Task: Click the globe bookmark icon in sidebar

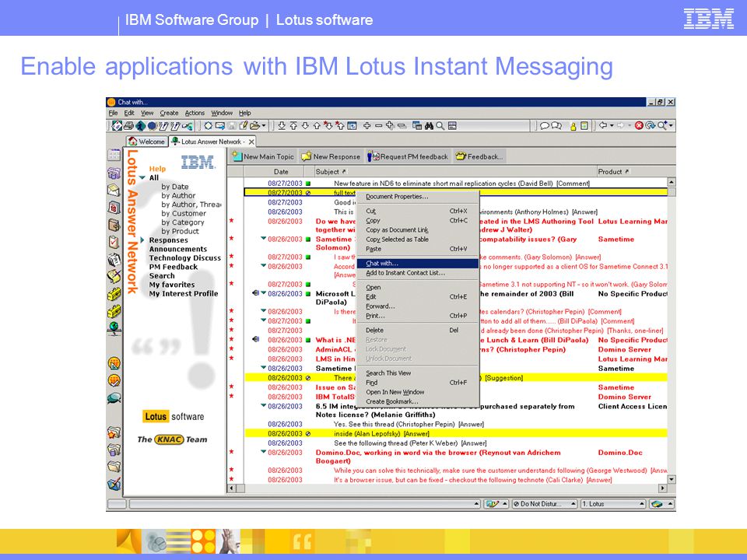Action: pyautogui.click(x=114, y=328)
